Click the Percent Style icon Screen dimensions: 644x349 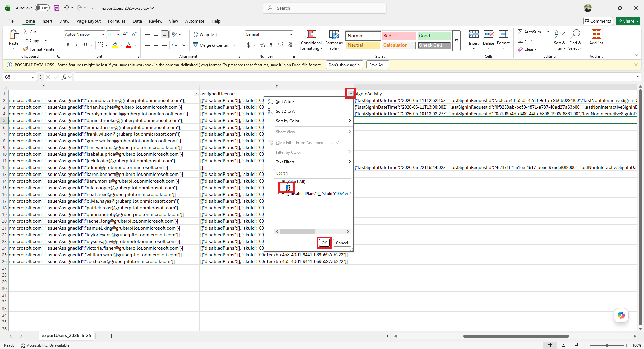pyautogui.click(x=262, y=45)
